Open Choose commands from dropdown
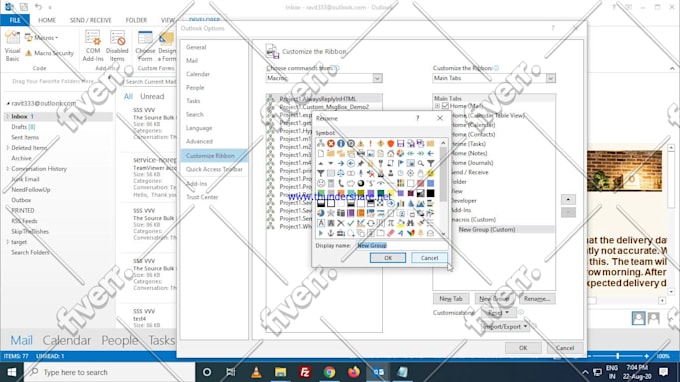 pos(377,78)
